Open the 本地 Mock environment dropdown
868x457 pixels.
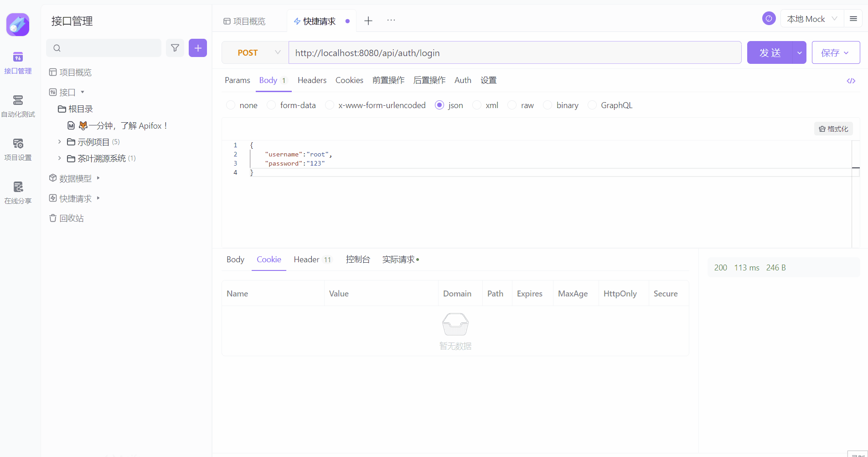pyautogui.click(x=812, y=19)
